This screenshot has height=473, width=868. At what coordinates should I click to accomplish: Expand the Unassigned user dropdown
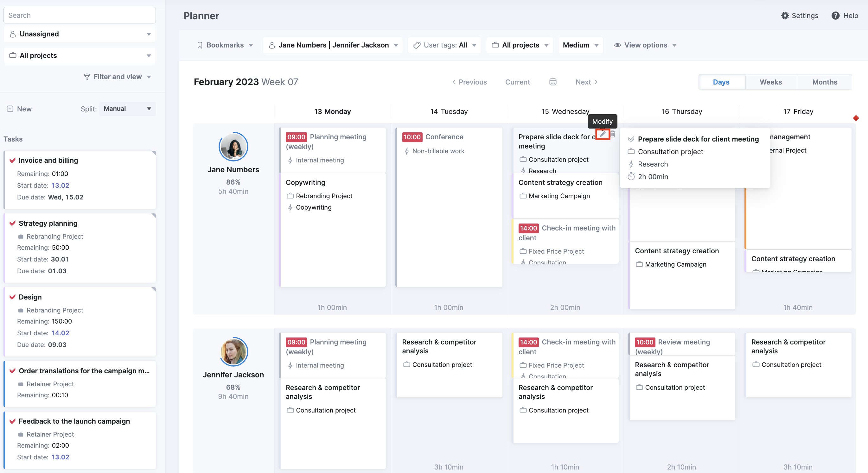coord(80,34)
